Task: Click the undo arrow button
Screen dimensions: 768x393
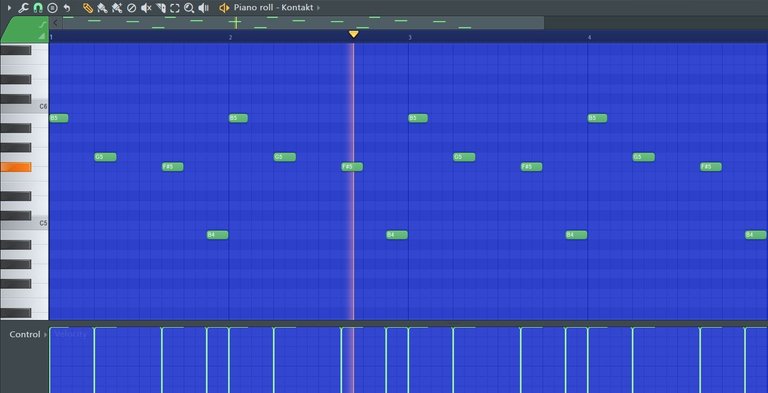Action: tap(67, 8)
